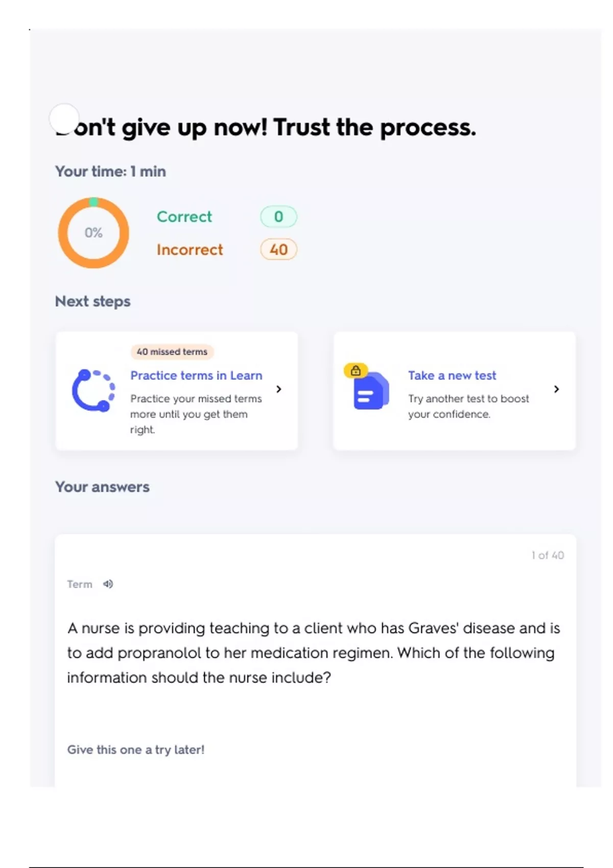
Task: Click the green Correct count badge
Action: 278,216
